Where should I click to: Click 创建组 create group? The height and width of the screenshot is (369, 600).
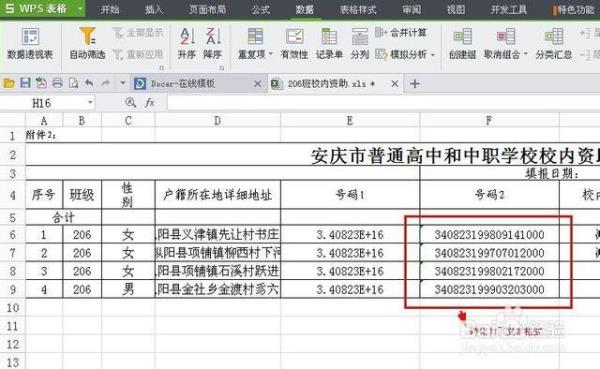pyautogui.click(x=462, y=44)
